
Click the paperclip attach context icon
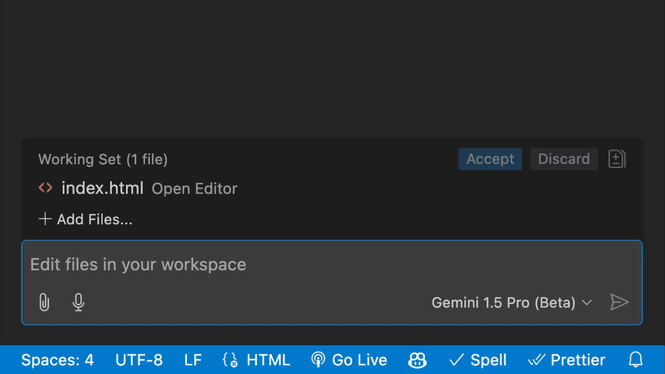coord(44,302)
